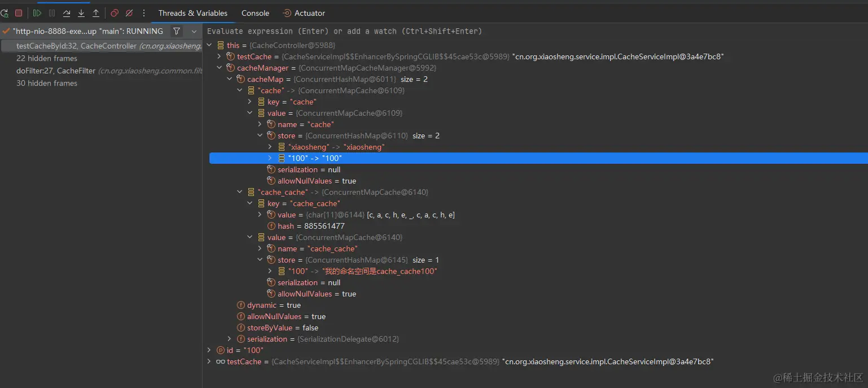The height and width of the screenshot is (388, 868).
Task: Click the CacheServiceImpl@3a4e7bc8 value on watch row
Action: click(608, 361)
